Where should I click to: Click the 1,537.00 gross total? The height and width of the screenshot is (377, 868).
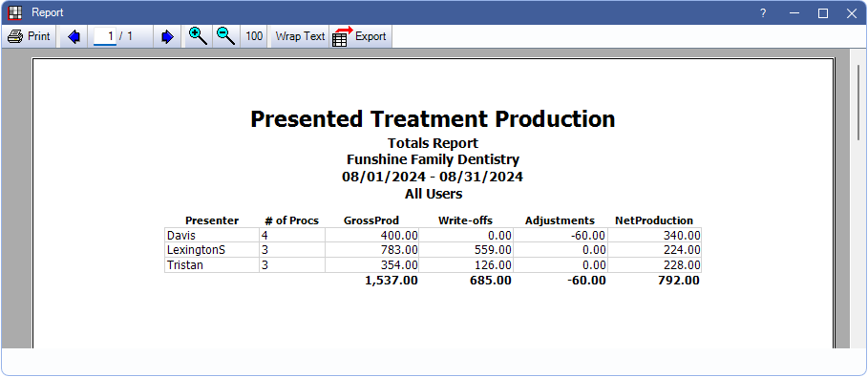pyautogui.click(x=392, y=281)
